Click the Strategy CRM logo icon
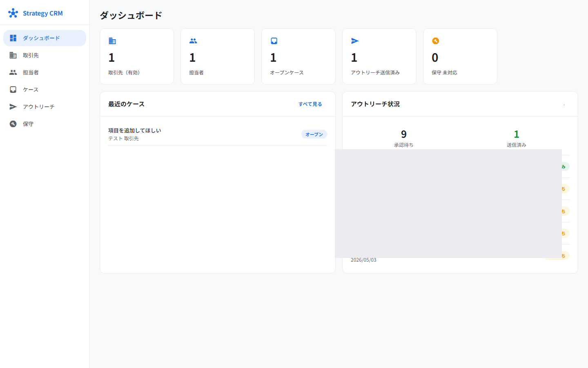The height and width of the screenshot is (368, 588). (x=13, y=13)
